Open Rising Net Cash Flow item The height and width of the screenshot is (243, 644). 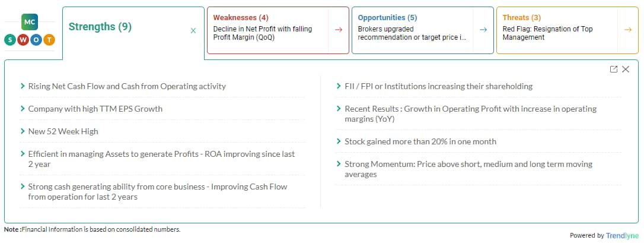[x=127, y=86]
